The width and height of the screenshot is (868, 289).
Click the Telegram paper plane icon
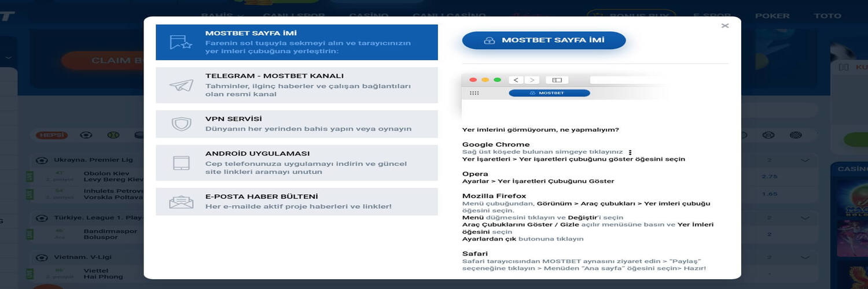[181, 85]
